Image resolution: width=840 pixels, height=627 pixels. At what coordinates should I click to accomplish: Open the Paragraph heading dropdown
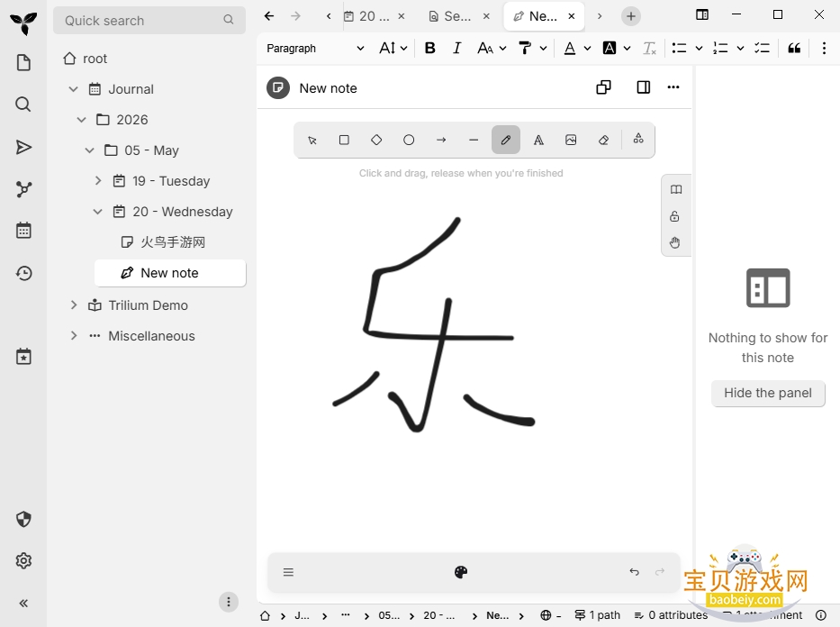(x=315, y=49)
